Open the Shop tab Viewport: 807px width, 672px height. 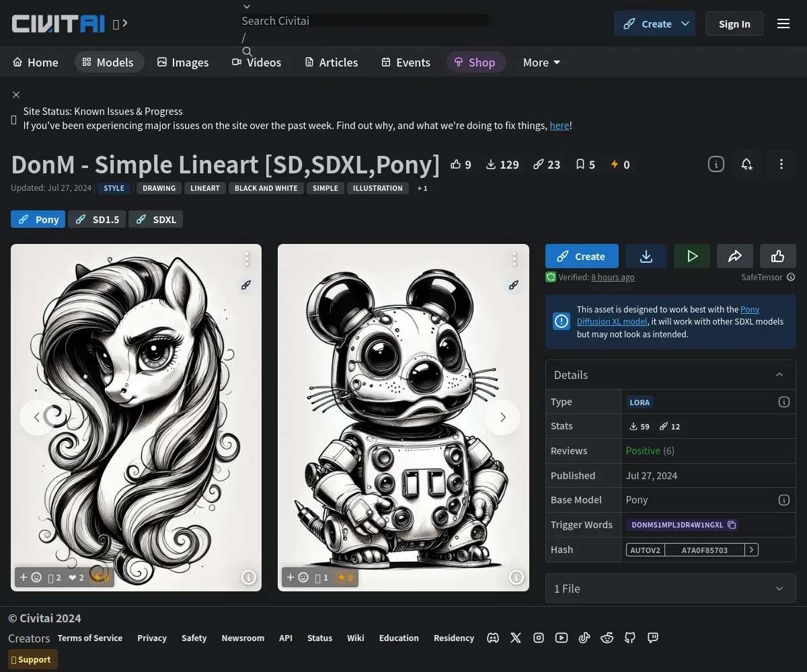coord(475,62)
